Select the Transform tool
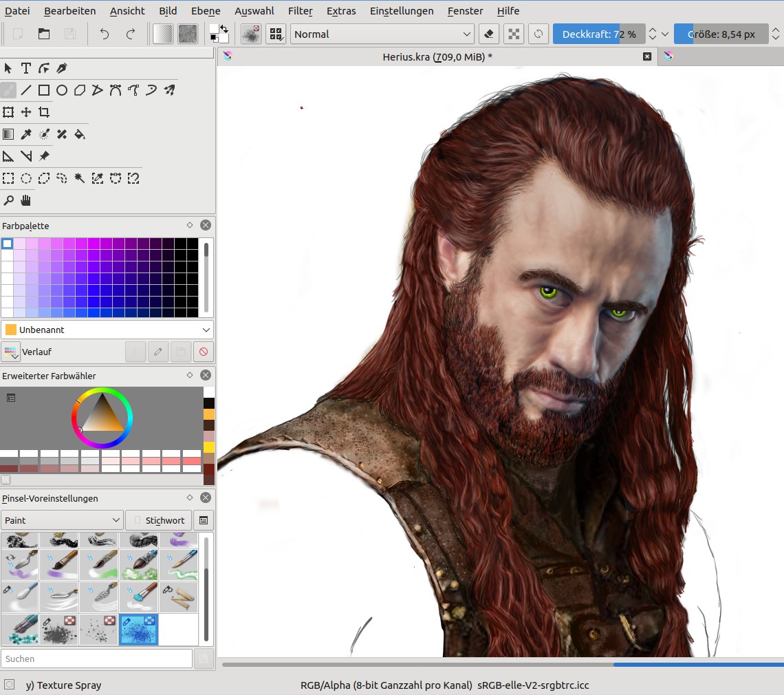Viewport: 784px width, 695px height. coord(8,112)
